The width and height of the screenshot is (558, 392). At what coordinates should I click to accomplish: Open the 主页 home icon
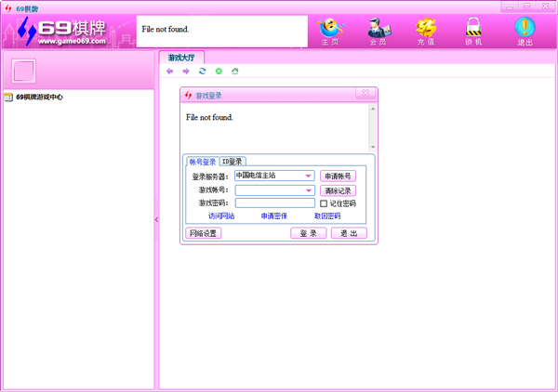329,30
